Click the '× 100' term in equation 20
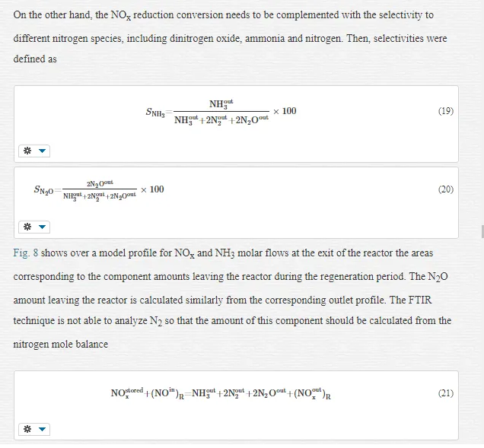Screen dimensions: 484x448 [x=152, y=189]
